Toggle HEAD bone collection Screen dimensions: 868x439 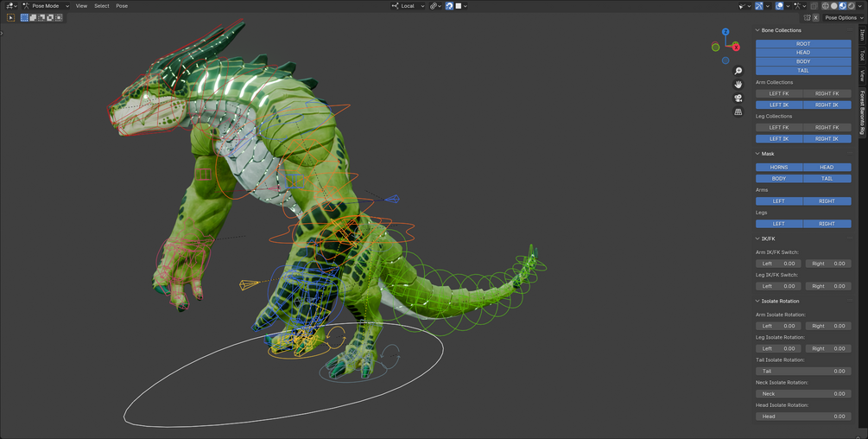pos(803,53)
